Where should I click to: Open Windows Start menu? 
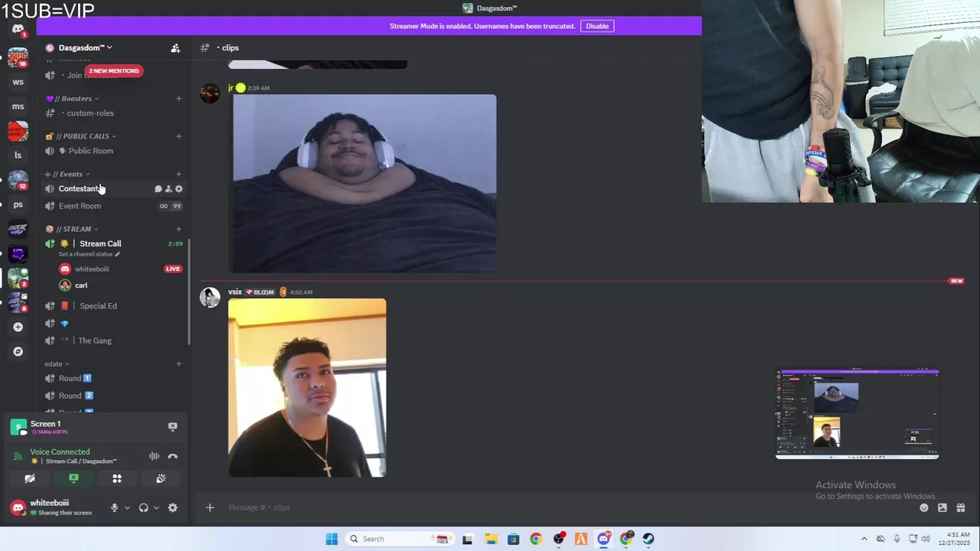[332, 539]
